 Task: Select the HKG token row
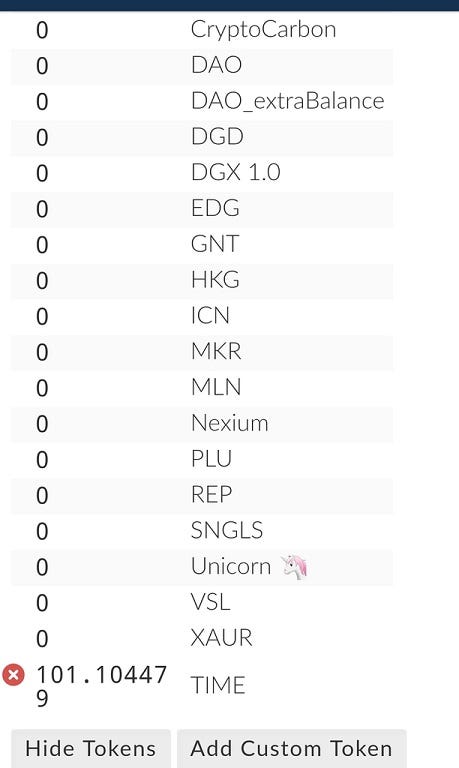pyautogui.click(x=202, y=280)
